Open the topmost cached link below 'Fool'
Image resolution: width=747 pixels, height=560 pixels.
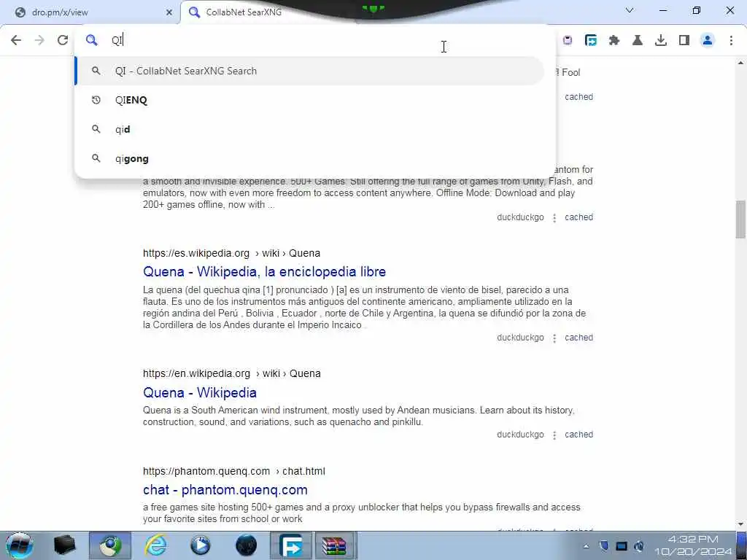(578, 97)
